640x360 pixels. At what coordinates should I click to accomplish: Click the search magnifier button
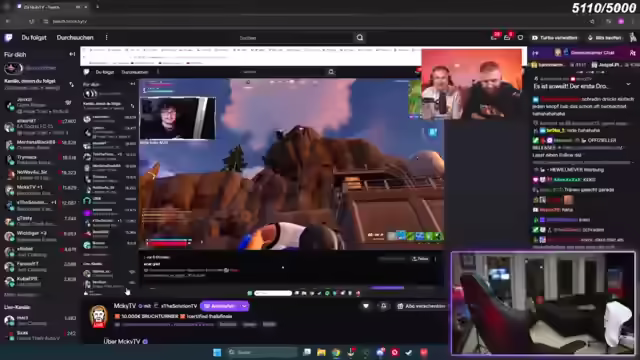click(x=360, y=38)
